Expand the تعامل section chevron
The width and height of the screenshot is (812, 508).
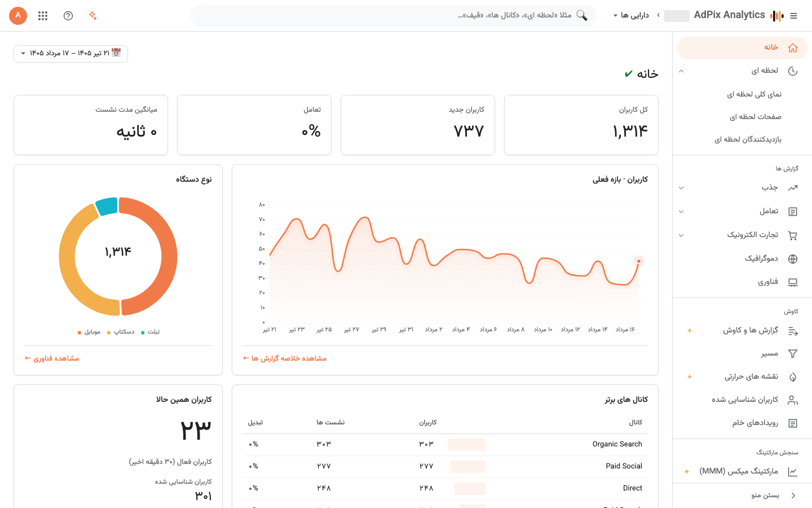click(x=681, y=212)
